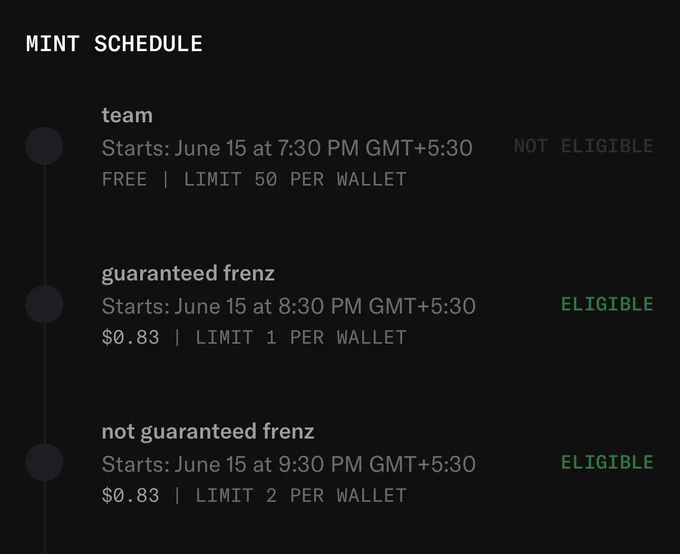Click $0.83 limit 1 per wallet text
680x554 pixels.
tap(254, 338)
